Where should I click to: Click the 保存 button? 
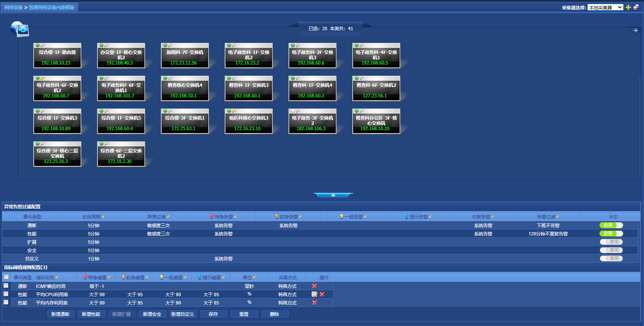(213, 314)
